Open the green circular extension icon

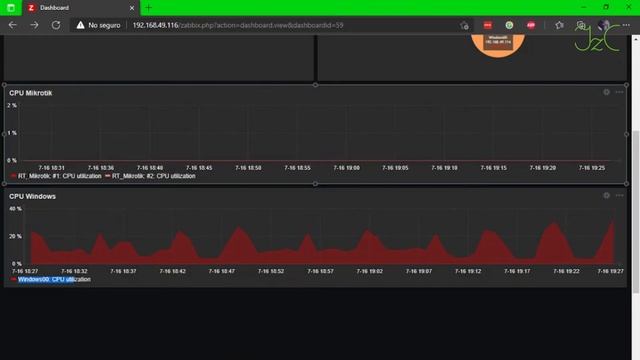pos(509,25)
